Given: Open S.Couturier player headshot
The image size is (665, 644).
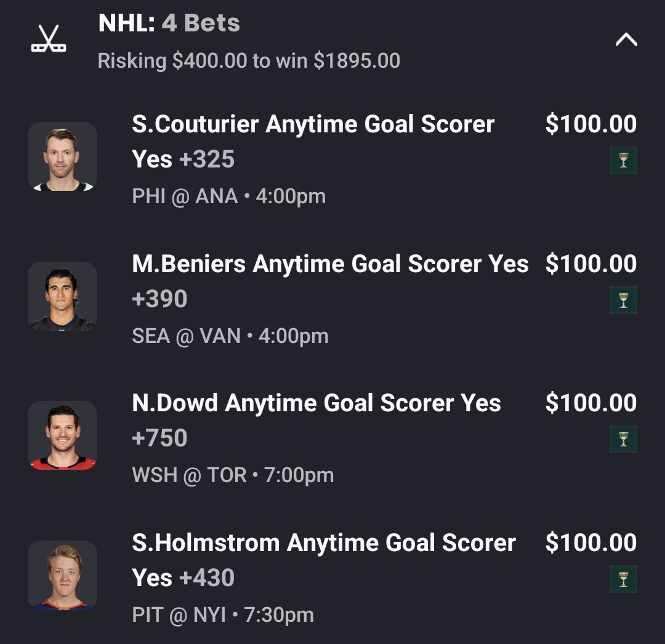Looking at the screenshot, I should tap(62, 156).
